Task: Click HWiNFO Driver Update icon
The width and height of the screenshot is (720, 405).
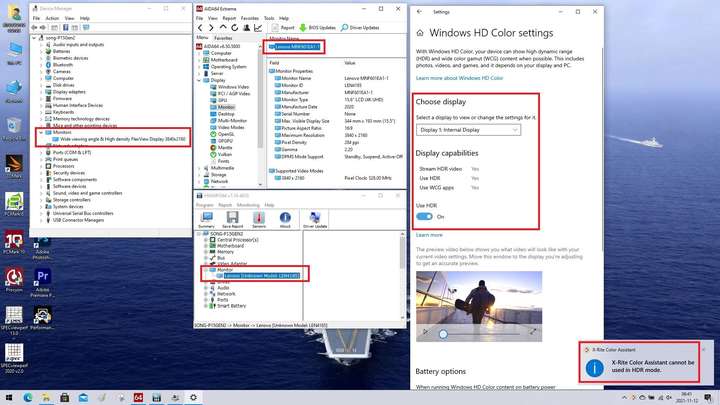Action: pos(315,220)
